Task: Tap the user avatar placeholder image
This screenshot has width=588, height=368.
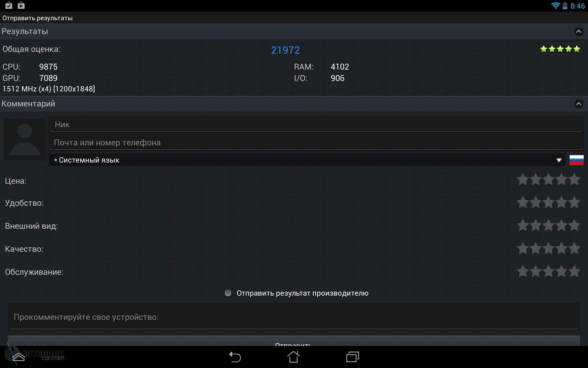Action: tap(24, 139)
